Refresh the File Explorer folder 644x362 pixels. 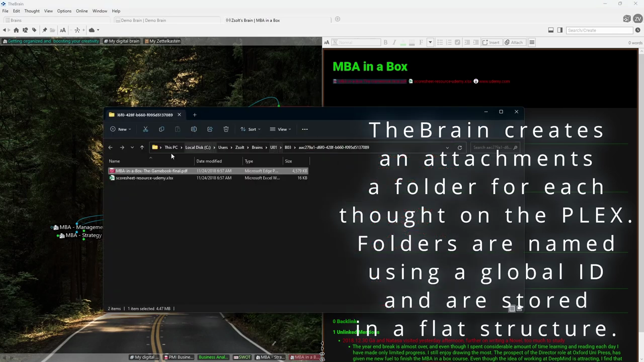tap(459, 147)
